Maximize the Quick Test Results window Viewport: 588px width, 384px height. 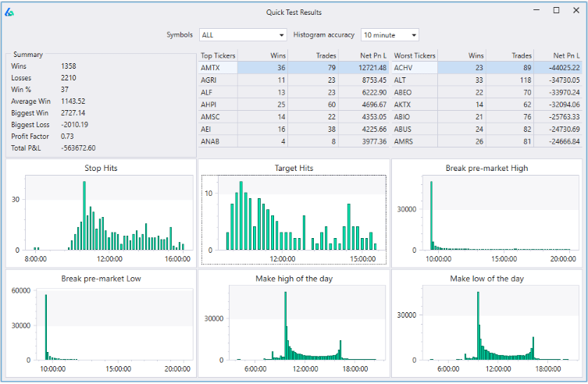coord(556,10)
